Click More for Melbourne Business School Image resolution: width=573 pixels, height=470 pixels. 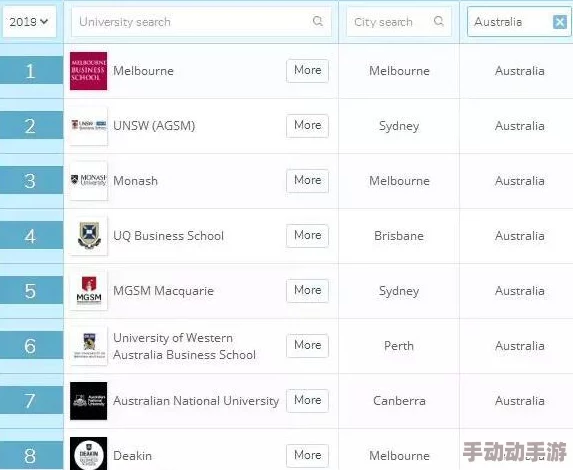pyautogui.click(x=308, y=71)
